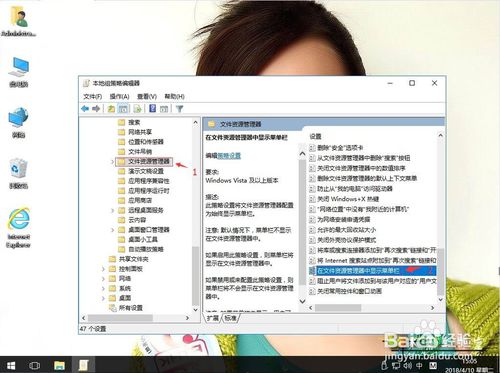The image size is (500, 373).
Task: Open the 查看(V) menu
Action: tap(147, 96)
